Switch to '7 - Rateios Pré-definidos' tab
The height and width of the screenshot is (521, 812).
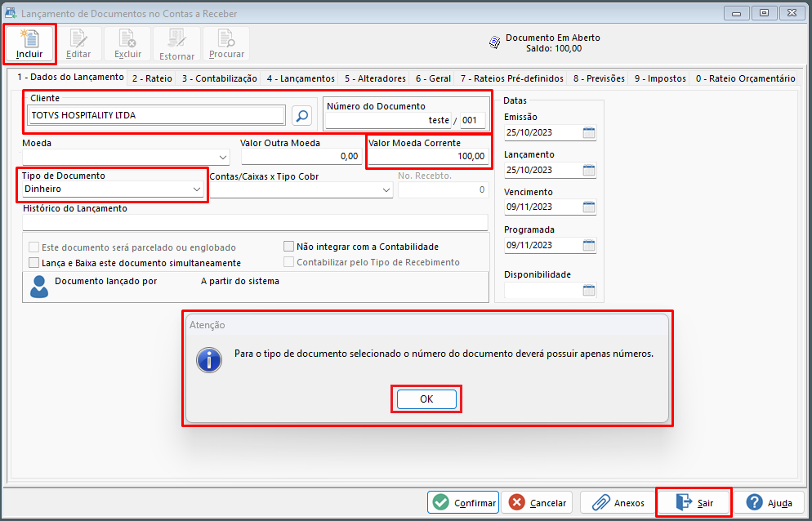(x=512, y=78)
